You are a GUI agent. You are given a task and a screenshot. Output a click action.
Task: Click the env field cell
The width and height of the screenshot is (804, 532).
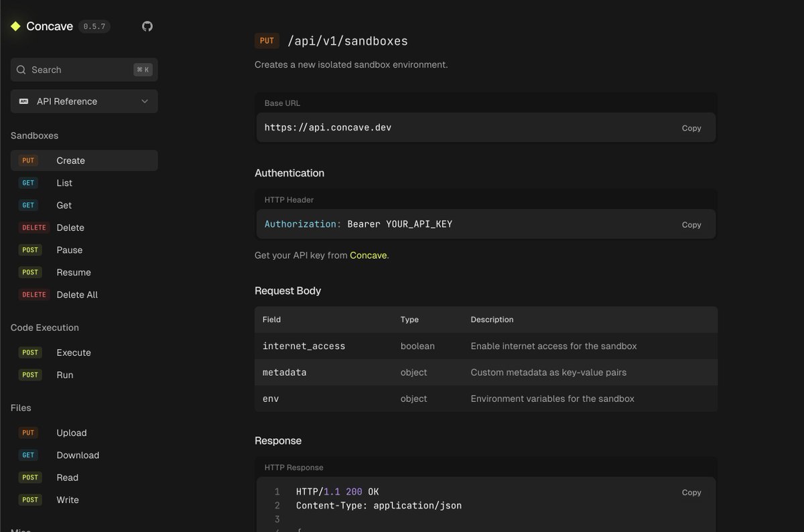[x=271, y=399]
